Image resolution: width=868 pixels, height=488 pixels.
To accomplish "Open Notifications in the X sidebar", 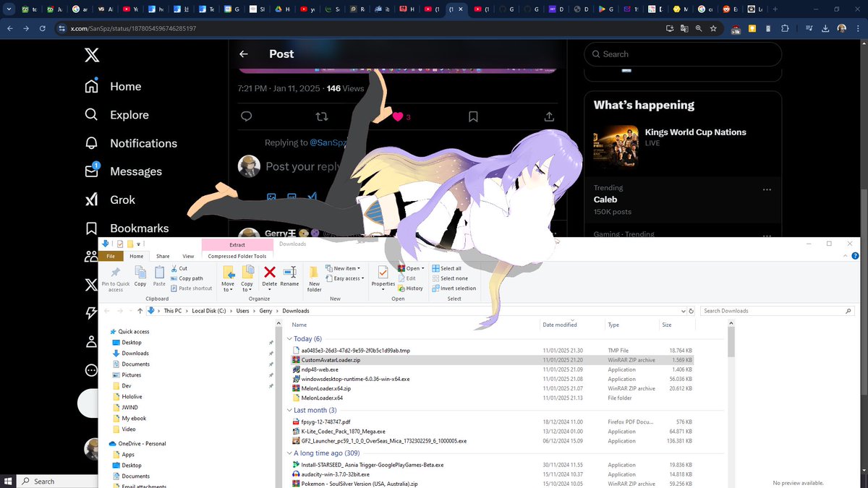I will click(131, 143).
